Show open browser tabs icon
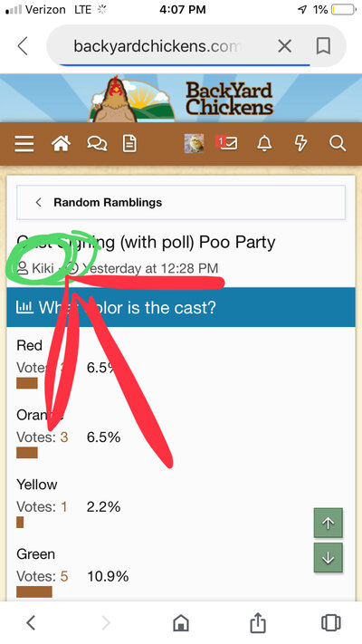Viewport: 362px width, 644px height. (x=331, y=622)
